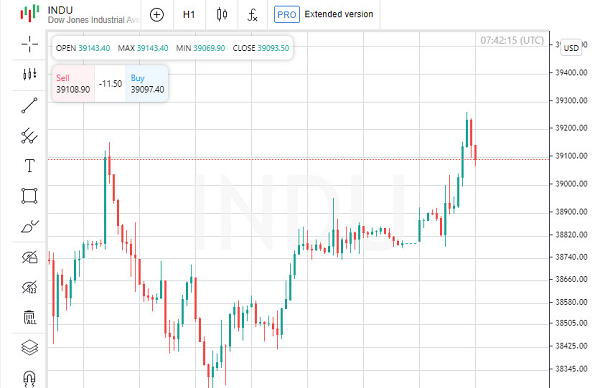Click the PRO Extended version link

pyautogui.click(x=324, y=15)
